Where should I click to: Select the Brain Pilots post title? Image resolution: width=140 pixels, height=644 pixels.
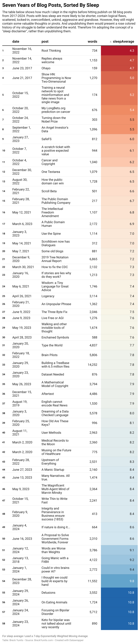click(x=49, y=355)
